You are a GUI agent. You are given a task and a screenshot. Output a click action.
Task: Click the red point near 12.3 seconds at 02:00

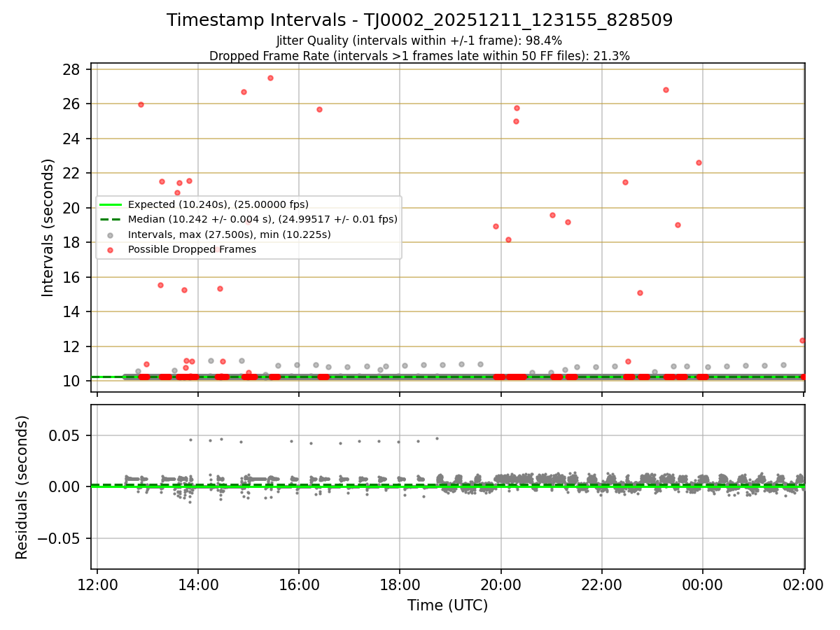[802, 340]
